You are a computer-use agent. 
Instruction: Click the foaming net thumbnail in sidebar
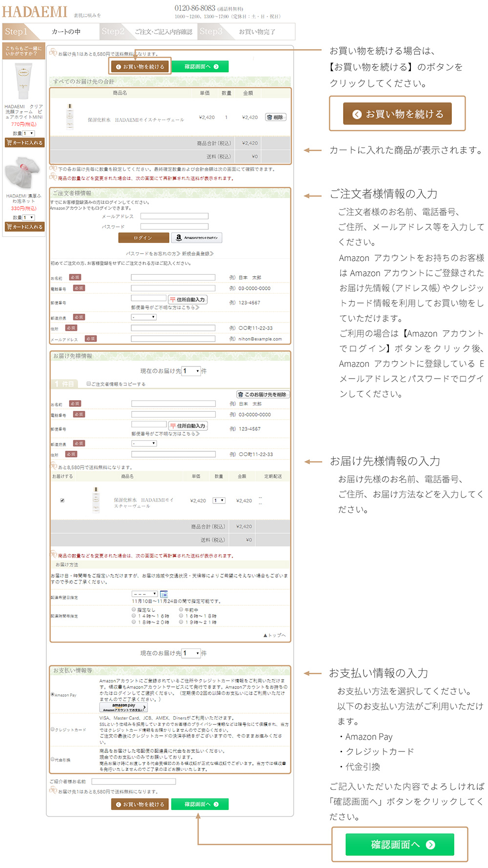(22, 173)
